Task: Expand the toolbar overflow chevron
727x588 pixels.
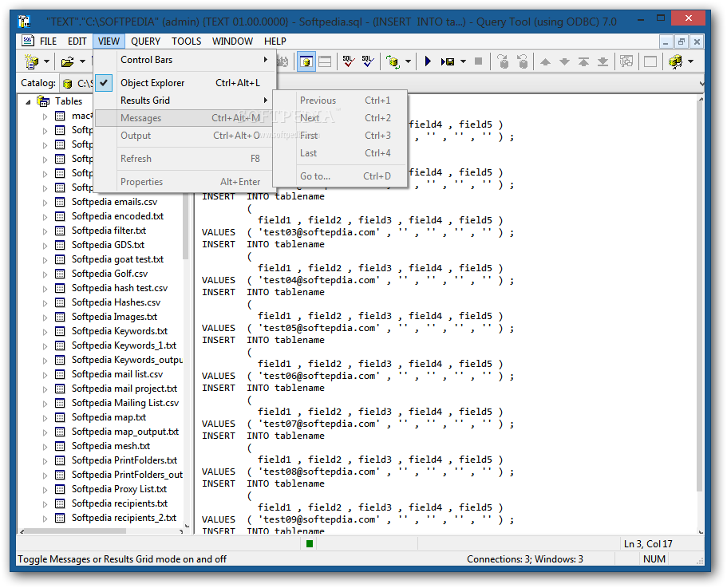Action: click(701, 84)
